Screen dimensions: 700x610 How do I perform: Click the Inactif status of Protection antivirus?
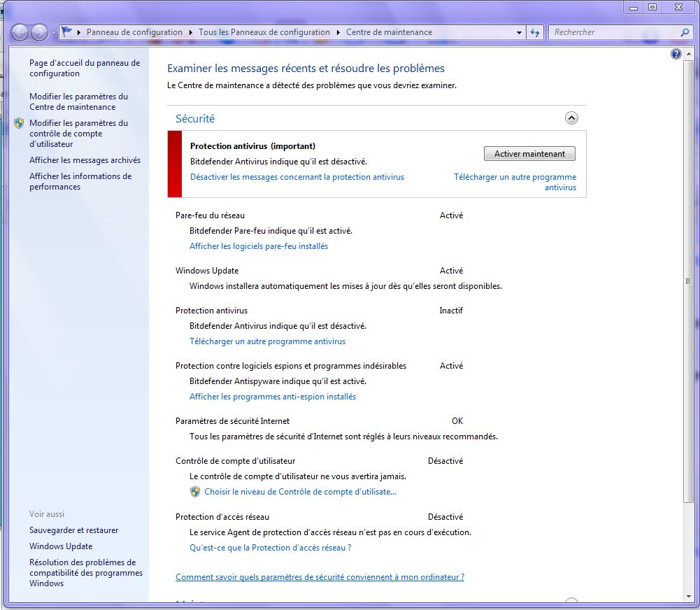tap(451, 311)
